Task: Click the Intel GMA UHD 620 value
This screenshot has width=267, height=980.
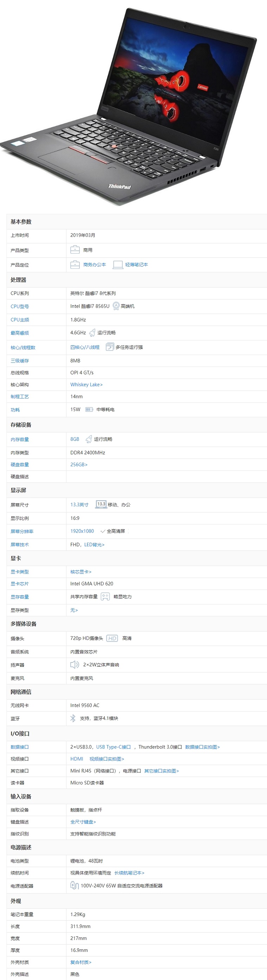Action: pyautogui.click(x=92, y=583)
